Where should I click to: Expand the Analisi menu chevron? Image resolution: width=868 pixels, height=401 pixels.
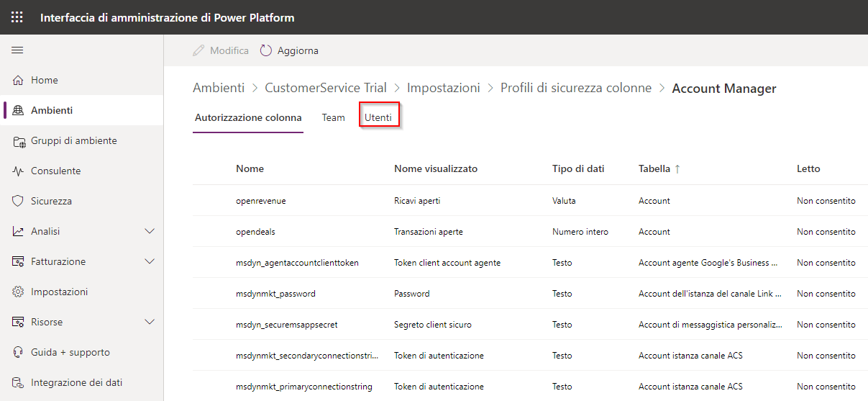tap(150, 231)
